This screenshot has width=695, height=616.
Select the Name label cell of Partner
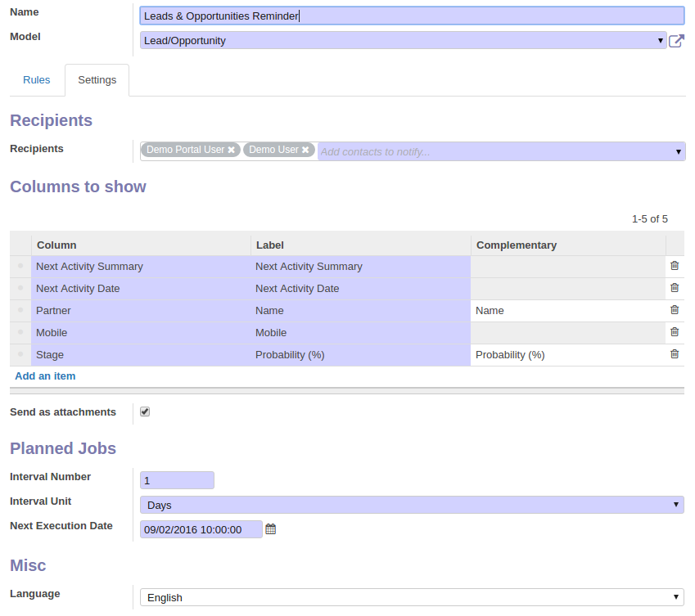[x=361, y=311]
